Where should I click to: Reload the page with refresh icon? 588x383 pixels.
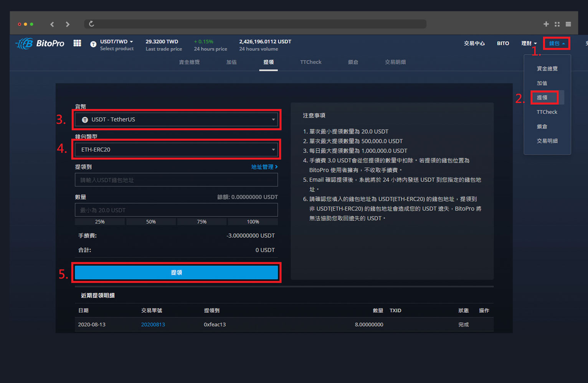(x=91, y=24)
